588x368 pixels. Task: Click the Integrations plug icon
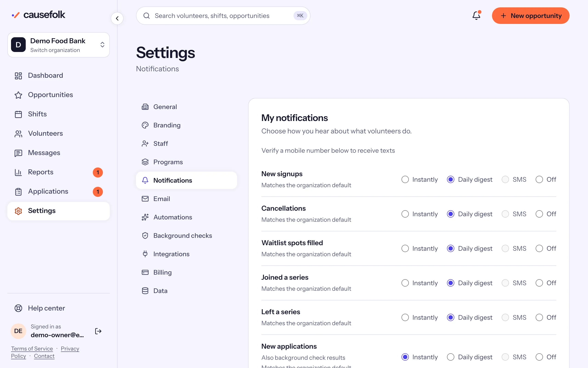pos(145,254)
